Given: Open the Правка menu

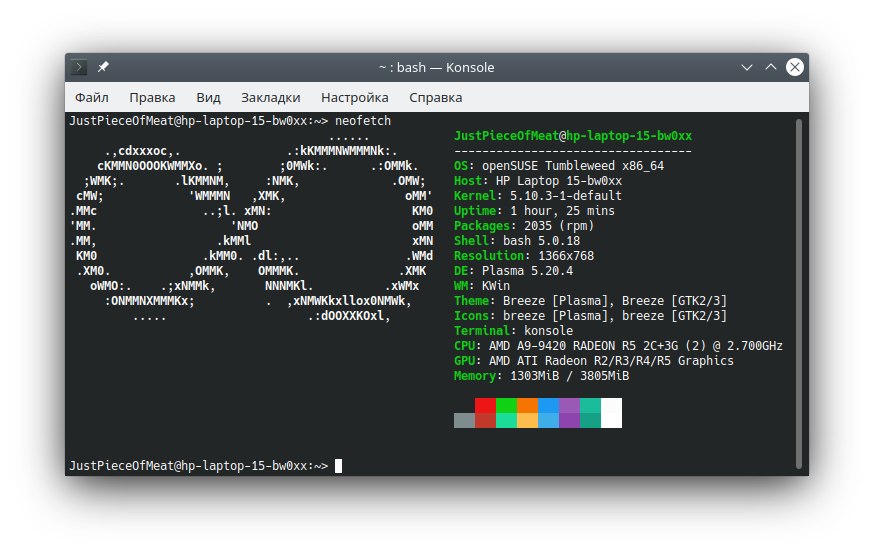Looking at the screenshot, I should [152, 98].
